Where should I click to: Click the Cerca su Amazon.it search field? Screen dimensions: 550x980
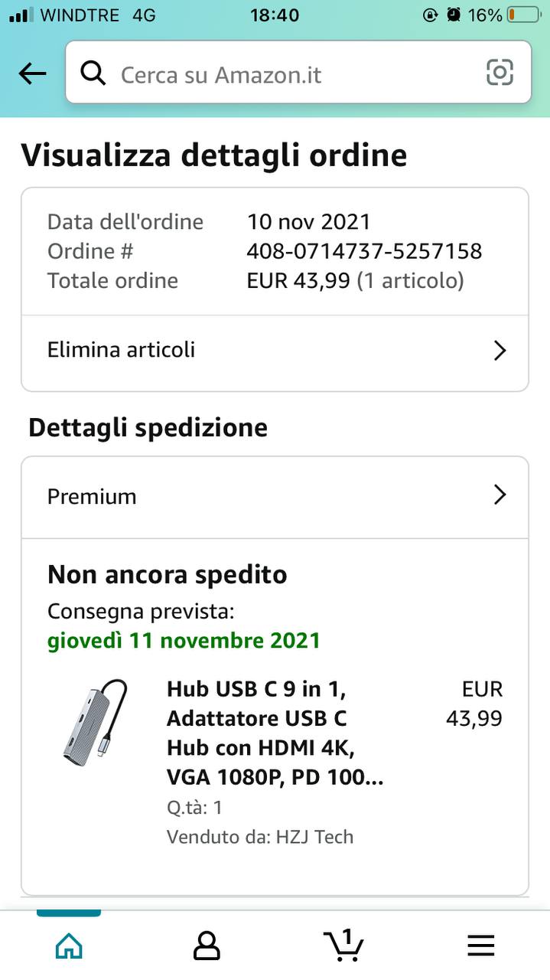[x=298, y=73]
